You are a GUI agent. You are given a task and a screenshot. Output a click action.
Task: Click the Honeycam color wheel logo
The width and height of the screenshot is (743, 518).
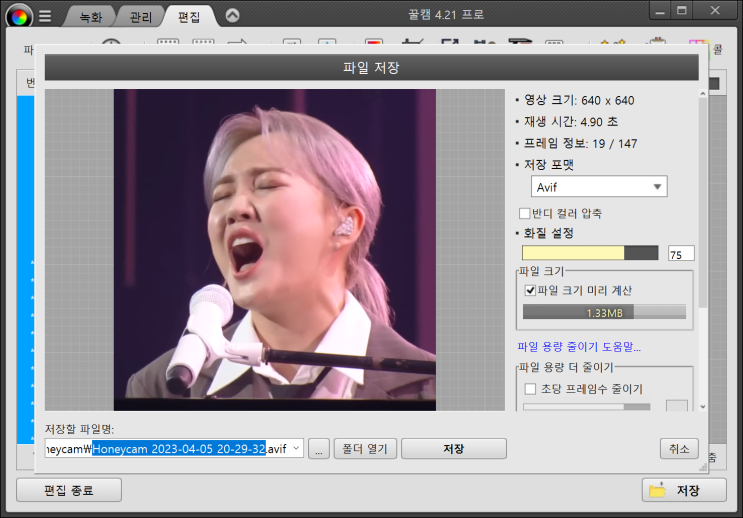click(19, 16)
